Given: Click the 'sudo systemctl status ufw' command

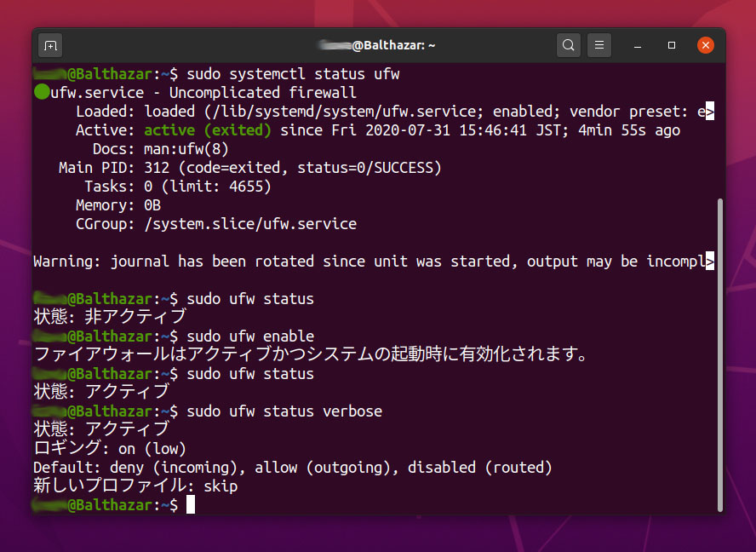Looking at the screenshot, I should [293, 74].
